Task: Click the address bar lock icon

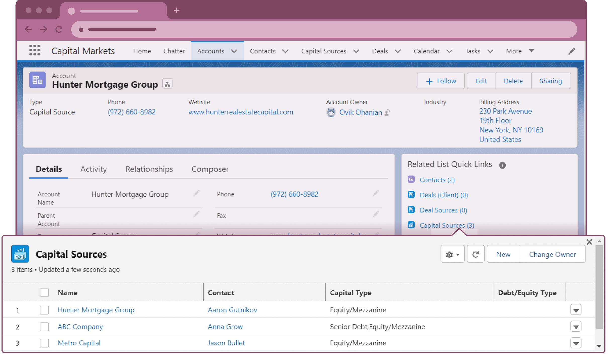Action: [x=81, y=29]
